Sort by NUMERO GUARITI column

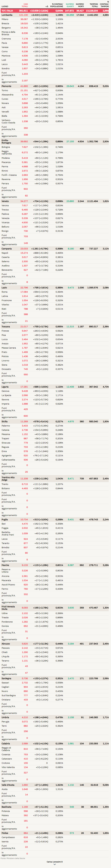point(70,5)
